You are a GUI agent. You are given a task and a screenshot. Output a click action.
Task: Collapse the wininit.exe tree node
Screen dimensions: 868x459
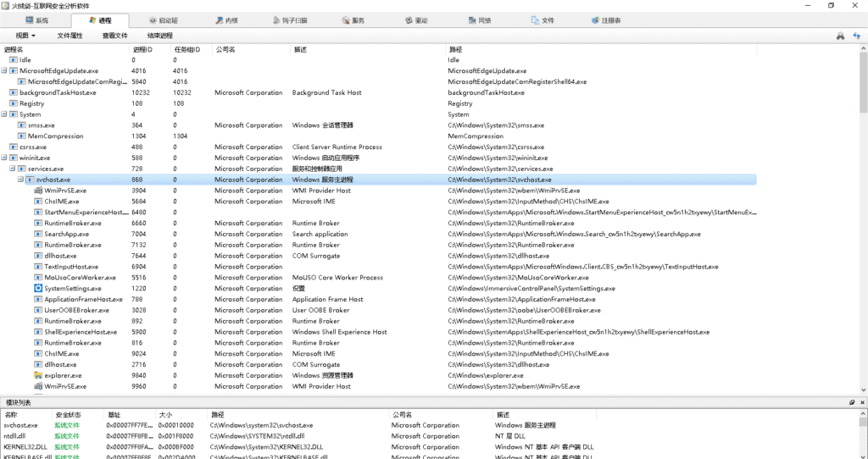click(4, 158)
